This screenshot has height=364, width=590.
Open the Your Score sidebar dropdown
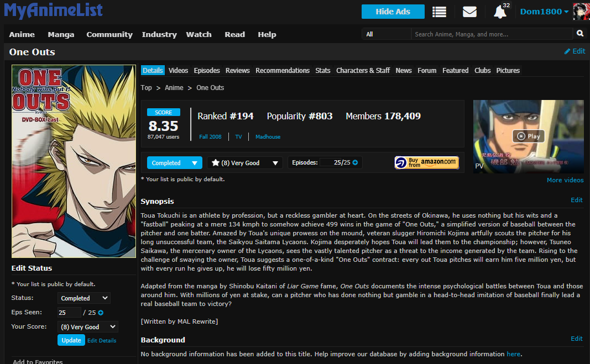click(x=87, y=327)
